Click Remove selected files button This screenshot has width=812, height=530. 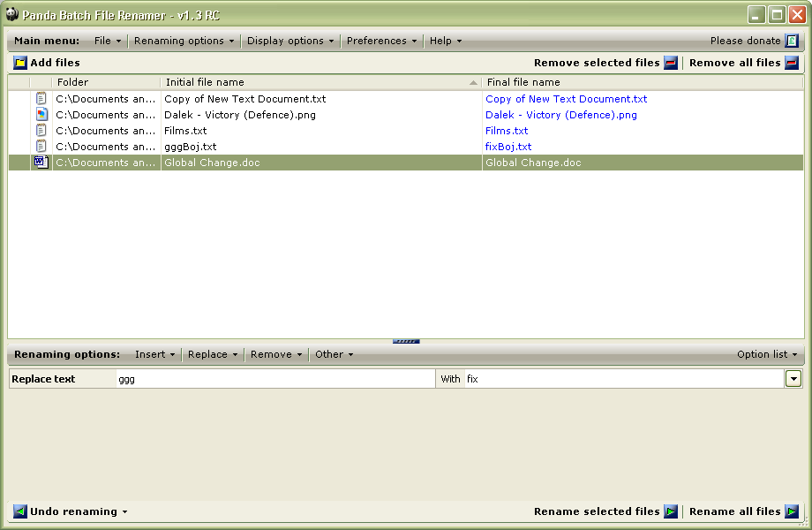(x=605, y=63)
